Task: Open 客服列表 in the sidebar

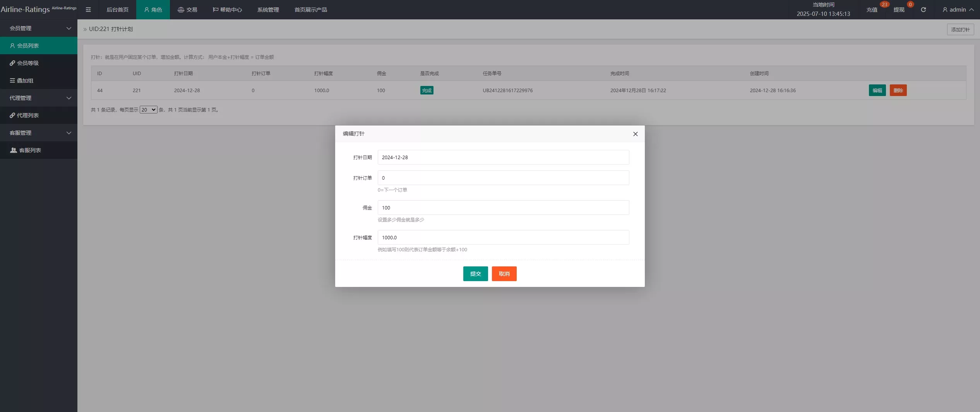Action: (30, 150)
